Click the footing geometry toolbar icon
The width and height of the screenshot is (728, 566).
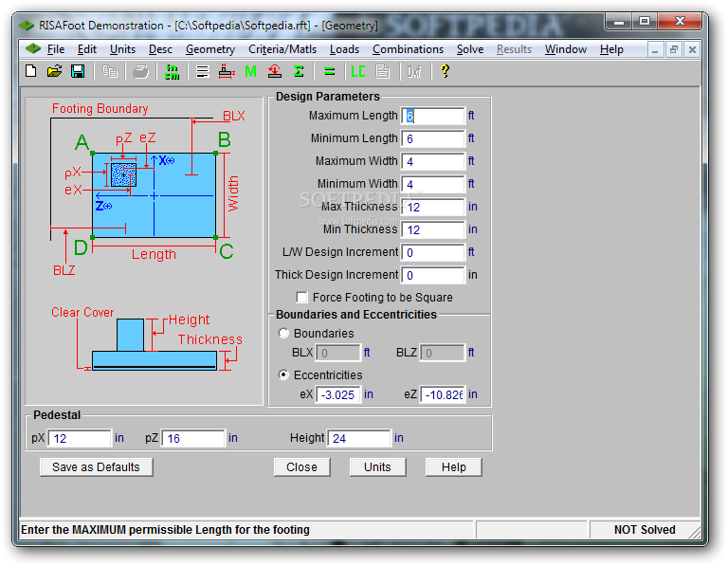227,71
